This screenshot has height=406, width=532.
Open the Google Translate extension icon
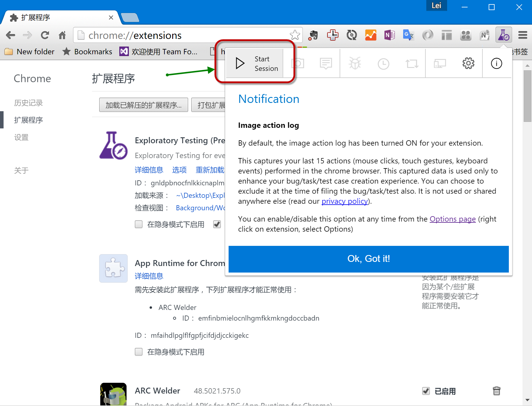[408, 35]
